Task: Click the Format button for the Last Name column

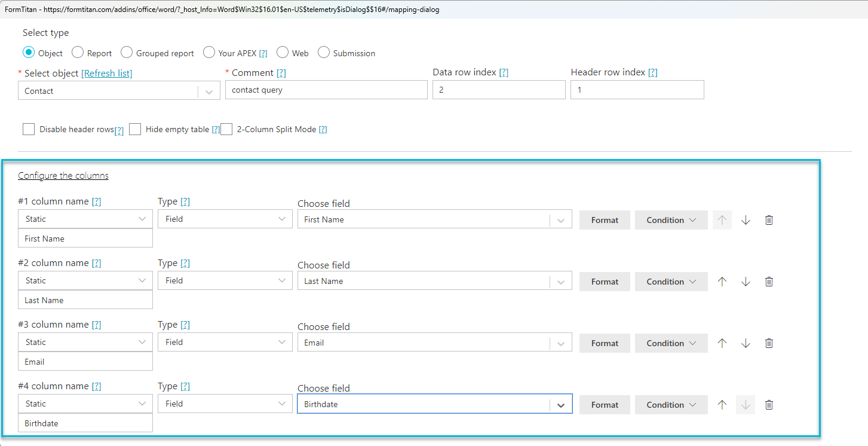Action: click(x=605, y=281)
